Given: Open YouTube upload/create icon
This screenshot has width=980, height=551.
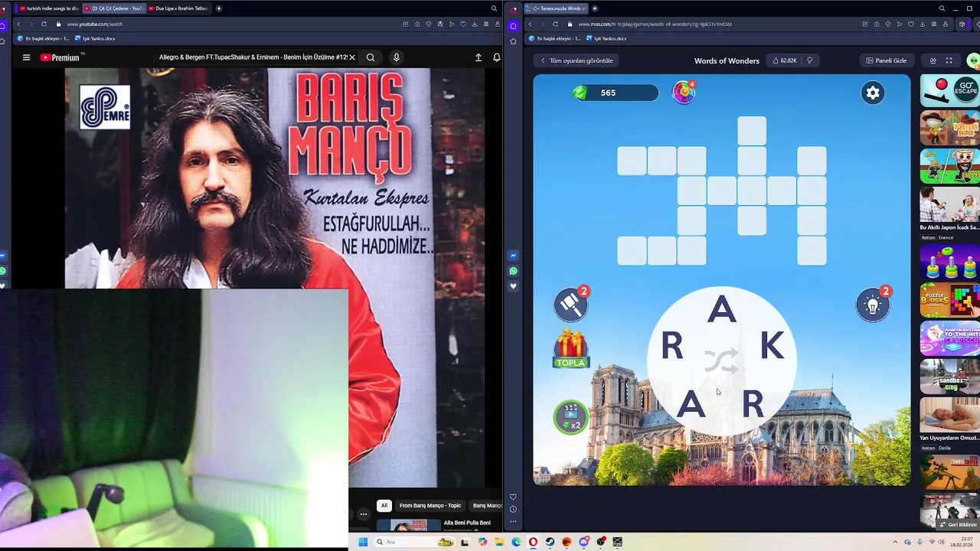Looking at the screenshot, I should pos(479,57).
